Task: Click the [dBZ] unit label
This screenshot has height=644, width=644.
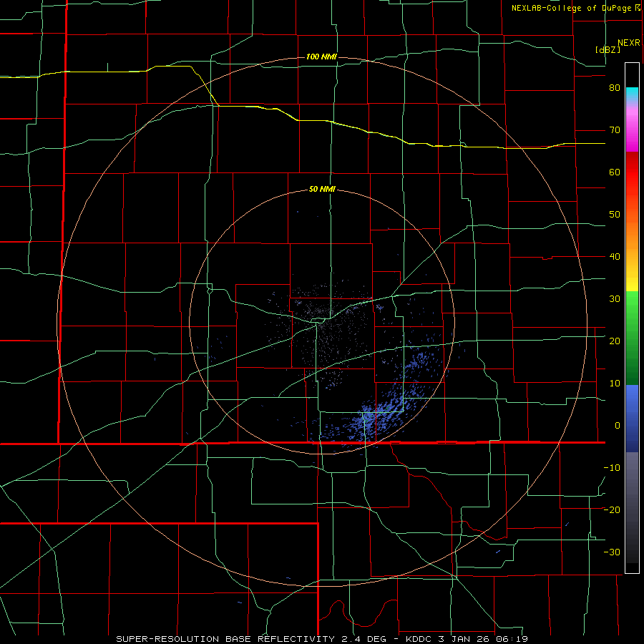Action: click(x=608, y=49)
